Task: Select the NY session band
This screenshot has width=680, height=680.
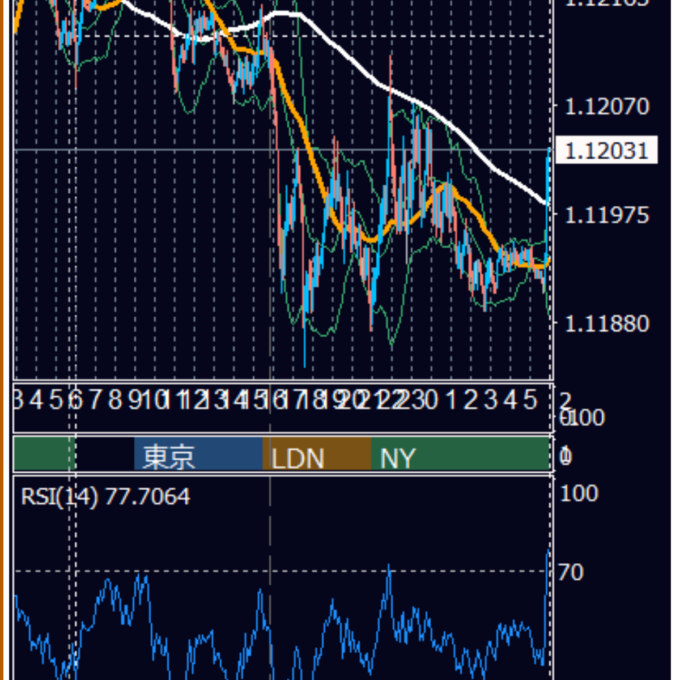Action: 461,454
